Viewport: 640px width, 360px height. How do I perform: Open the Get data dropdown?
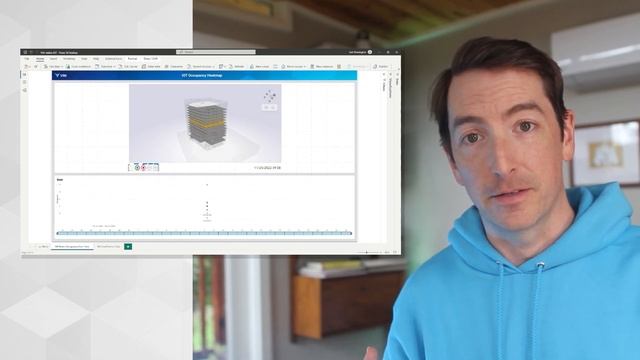click(53, 66)
